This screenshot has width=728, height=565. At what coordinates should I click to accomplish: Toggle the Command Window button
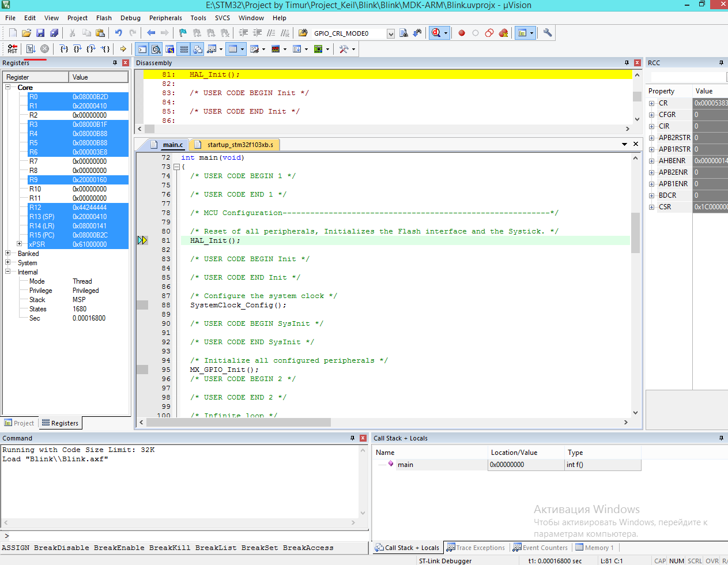click(x=142, y=49)
